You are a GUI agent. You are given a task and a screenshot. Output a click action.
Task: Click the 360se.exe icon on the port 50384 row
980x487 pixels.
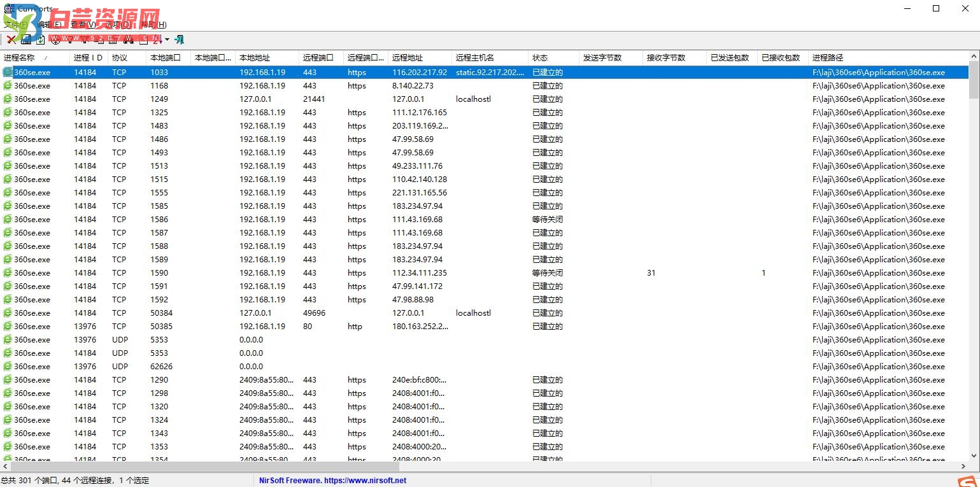pos(8,313)
